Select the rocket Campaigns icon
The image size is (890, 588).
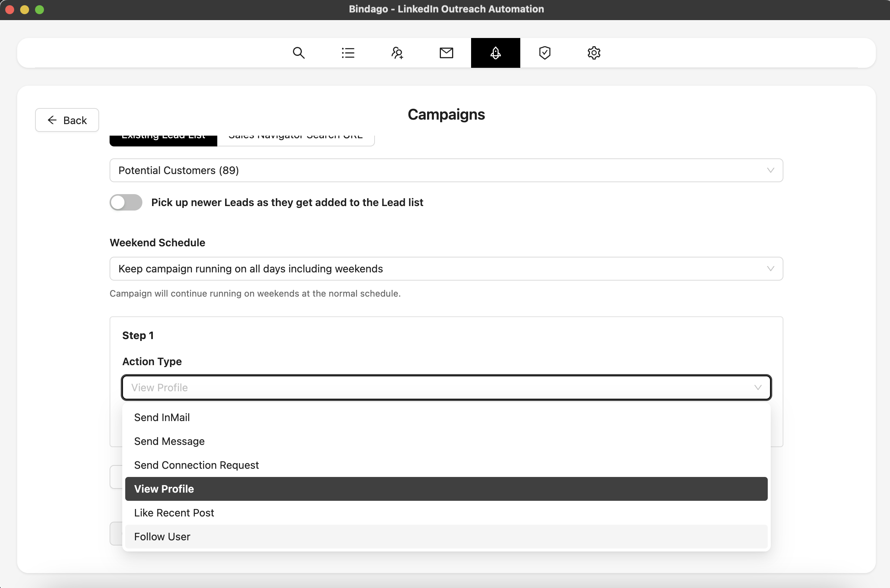click(495, 53)
